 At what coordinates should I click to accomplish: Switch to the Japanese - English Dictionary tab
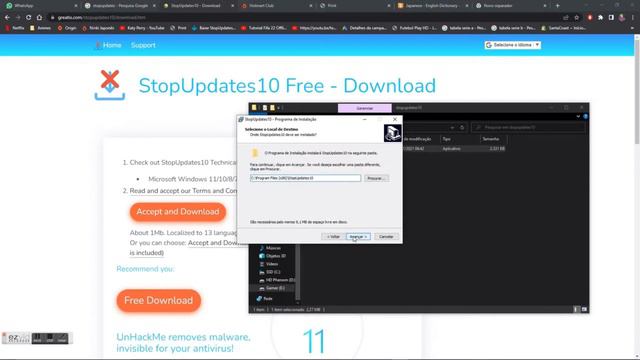[432, 6]
